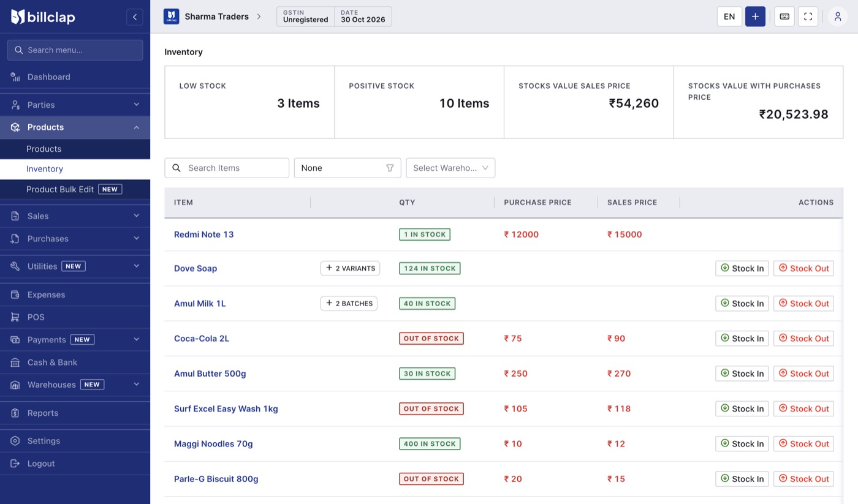Toggle fullscreen mode icon
This screenshot has width=858, height=504.
pos(808,17)
